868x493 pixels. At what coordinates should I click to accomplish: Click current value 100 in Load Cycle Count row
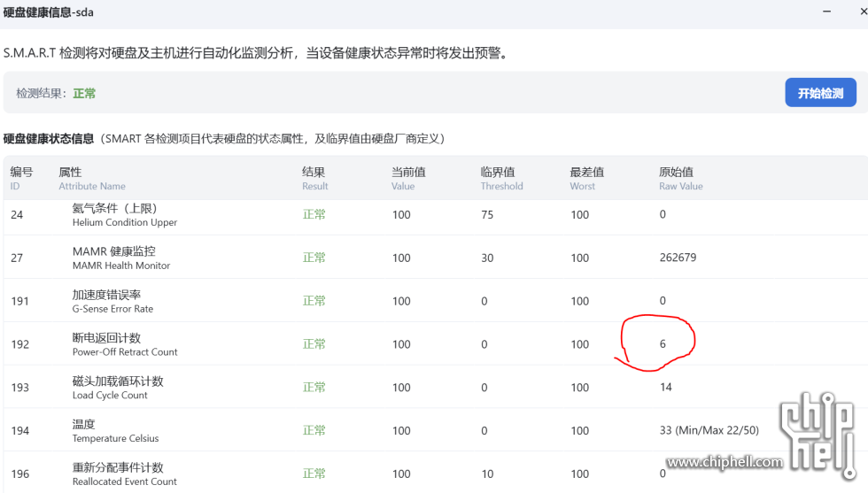[x=401, y=388]
